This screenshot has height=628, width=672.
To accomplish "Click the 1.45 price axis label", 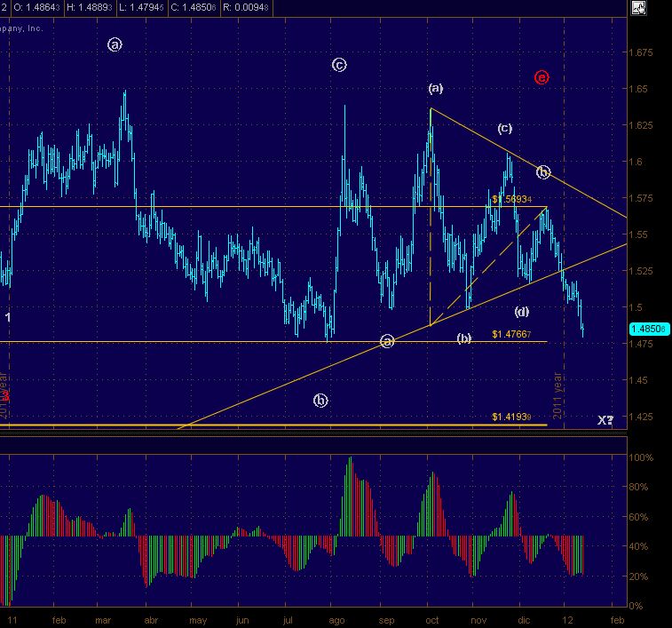I will 638,380.
